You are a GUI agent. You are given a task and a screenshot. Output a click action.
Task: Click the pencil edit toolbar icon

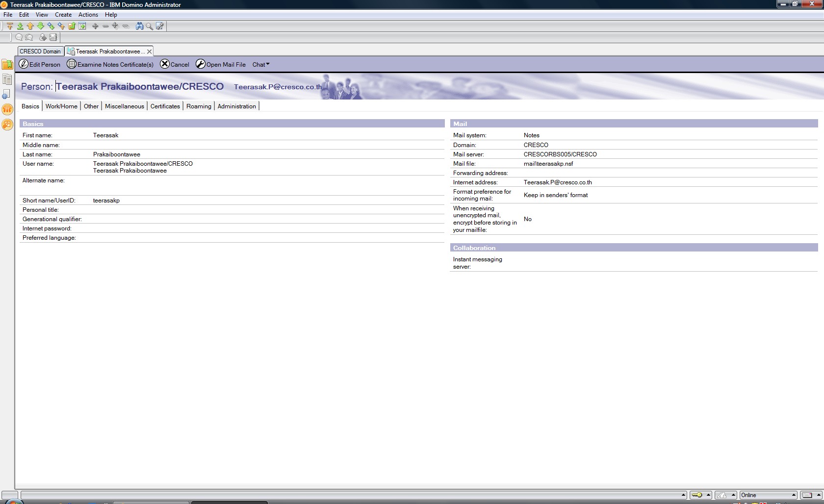click(160, 26)
